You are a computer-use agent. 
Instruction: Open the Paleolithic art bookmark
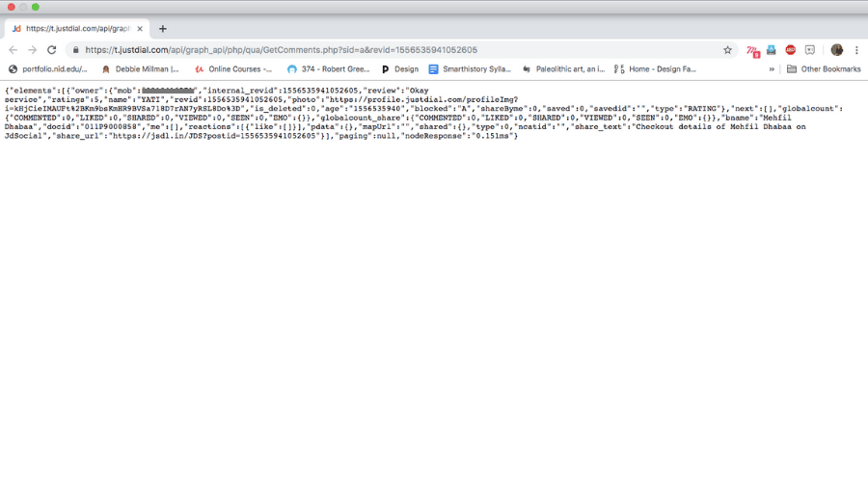tap(562, 69)
